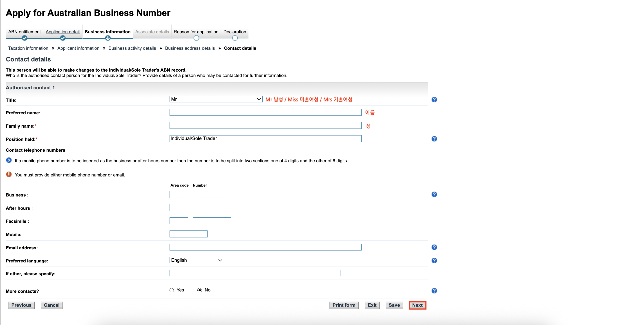Open the Application detail tab
The image size is (644, 325).
click(x=63, y=32)
